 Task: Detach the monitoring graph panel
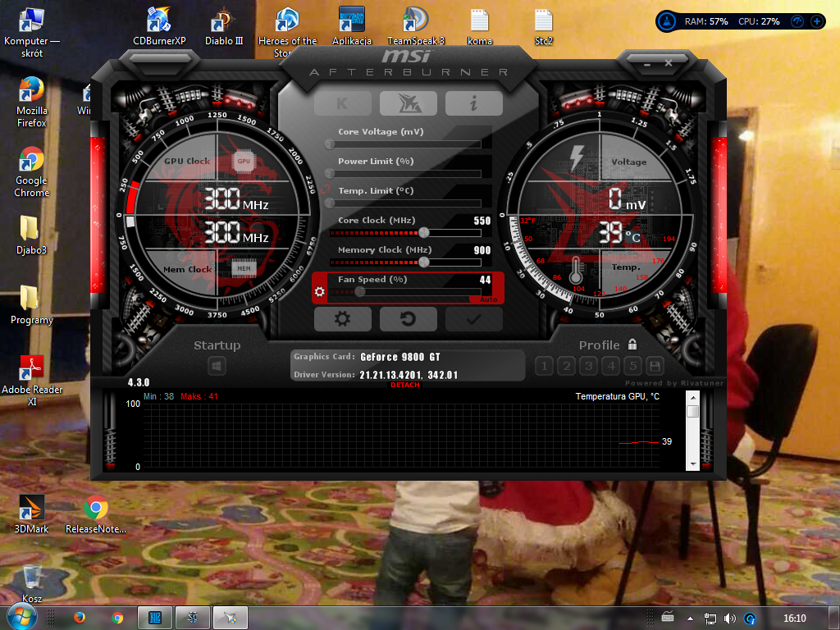coord(405,385)
